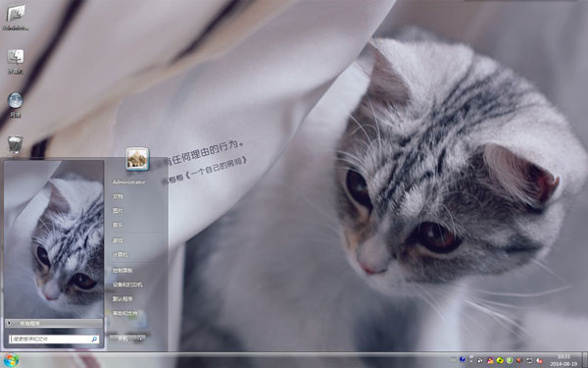The width and height of the screenshot is (588, 368).
Task: Open Control Panel (控制面板) from Start menu
Action: pos(122,271)
